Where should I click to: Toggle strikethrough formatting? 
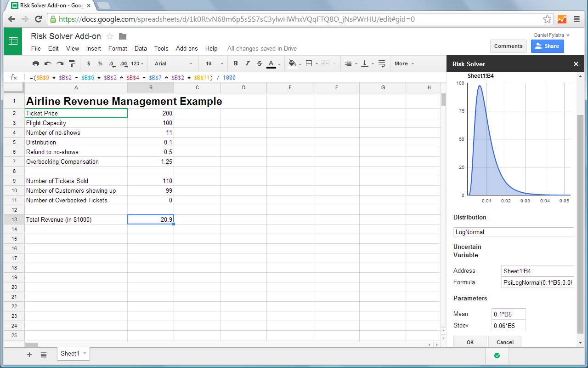click(260, 63)
